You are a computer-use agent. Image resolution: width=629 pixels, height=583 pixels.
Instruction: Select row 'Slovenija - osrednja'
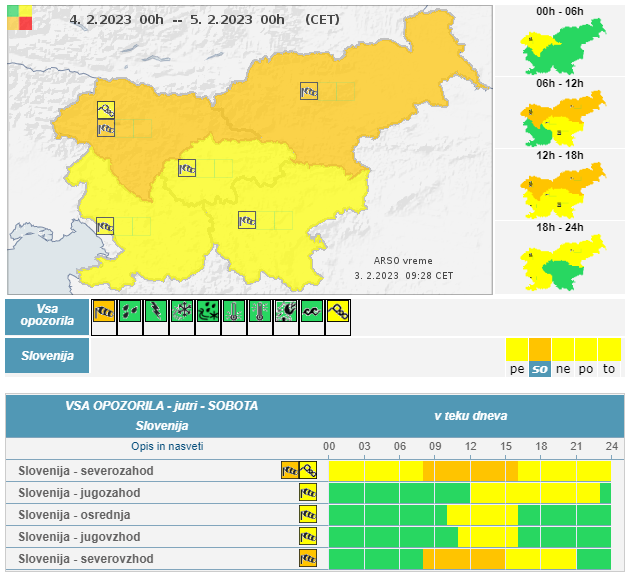click(314, 515)
